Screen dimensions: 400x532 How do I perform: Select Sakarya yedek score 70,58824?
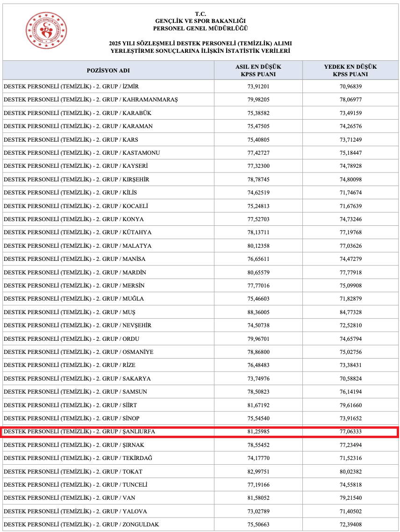click(x=351, y=379)
